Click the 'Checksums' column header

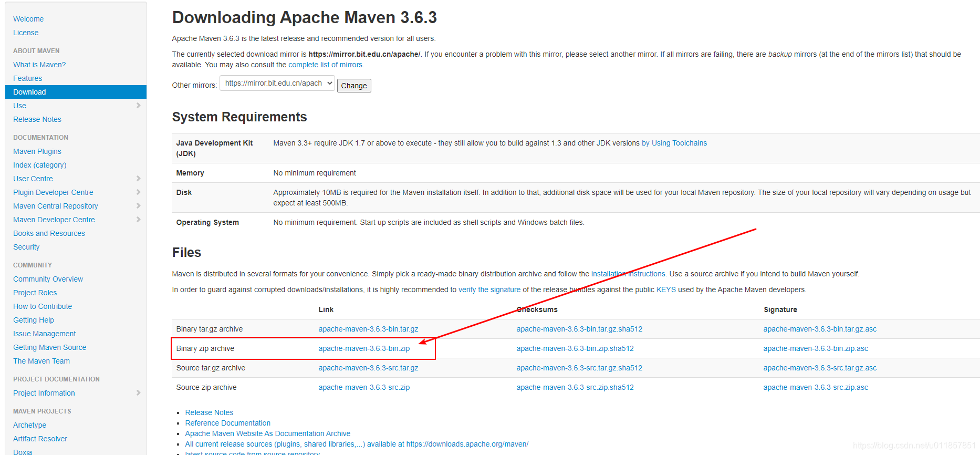pos(537,309)
